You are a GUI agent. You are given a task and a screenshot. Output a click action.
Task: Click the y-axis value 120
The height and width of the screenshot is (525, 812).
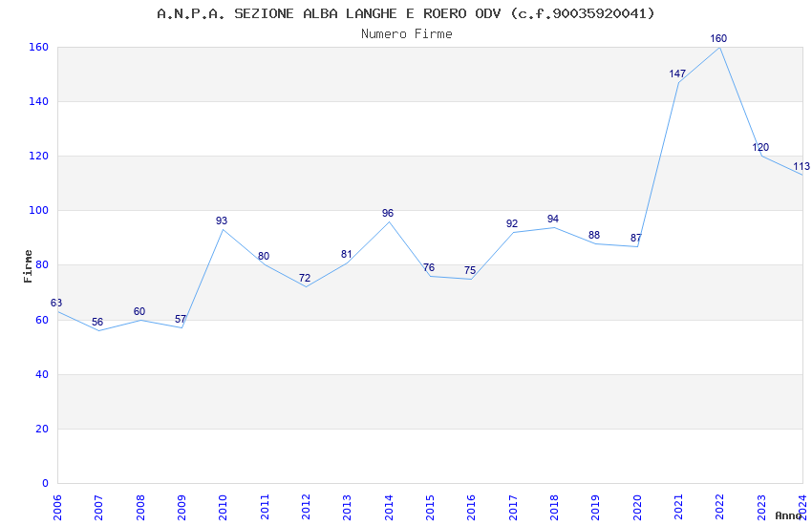tap(38, 156)
